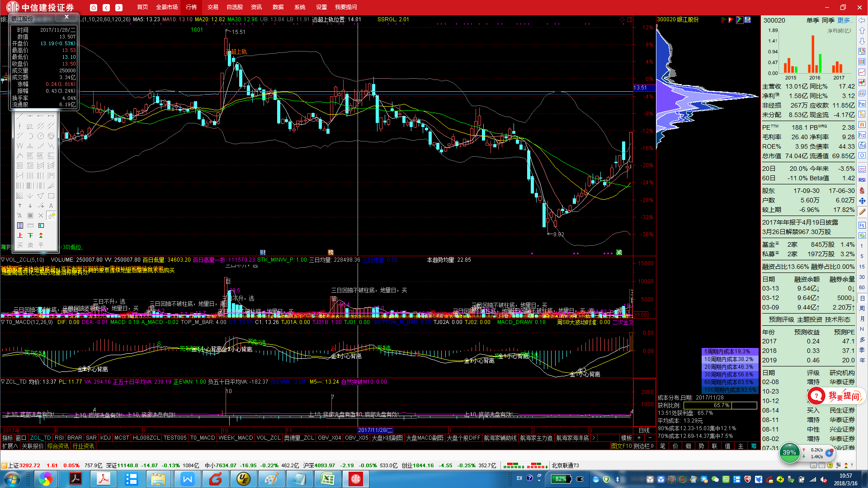Image resolution: width=868 pixels, height=488 pixels.
Task: Select the 单季 quarterly toggle
Action: click(x=812, y=20)
